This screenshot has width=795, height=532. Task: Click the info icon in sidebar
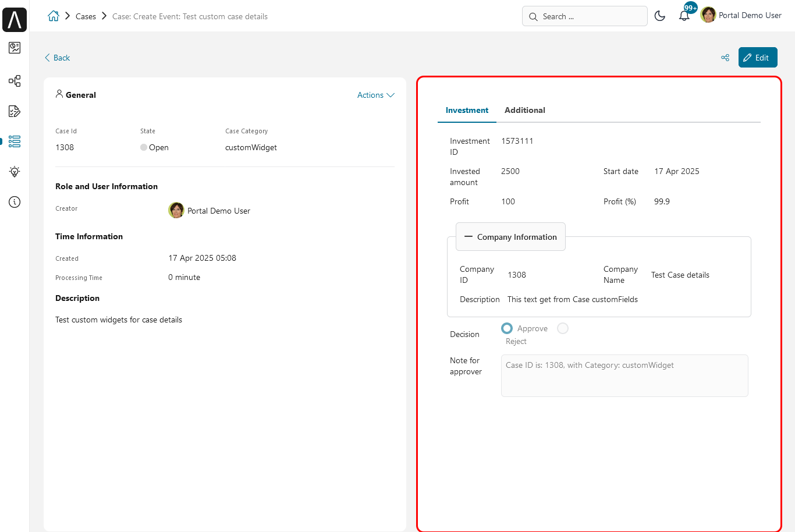[x=15, y=202]
